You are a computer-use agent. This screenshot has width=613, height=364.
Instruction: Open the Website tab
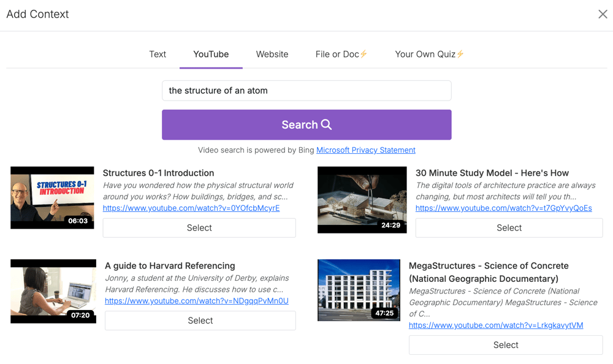pyautogui.click(x=272, y=54)
